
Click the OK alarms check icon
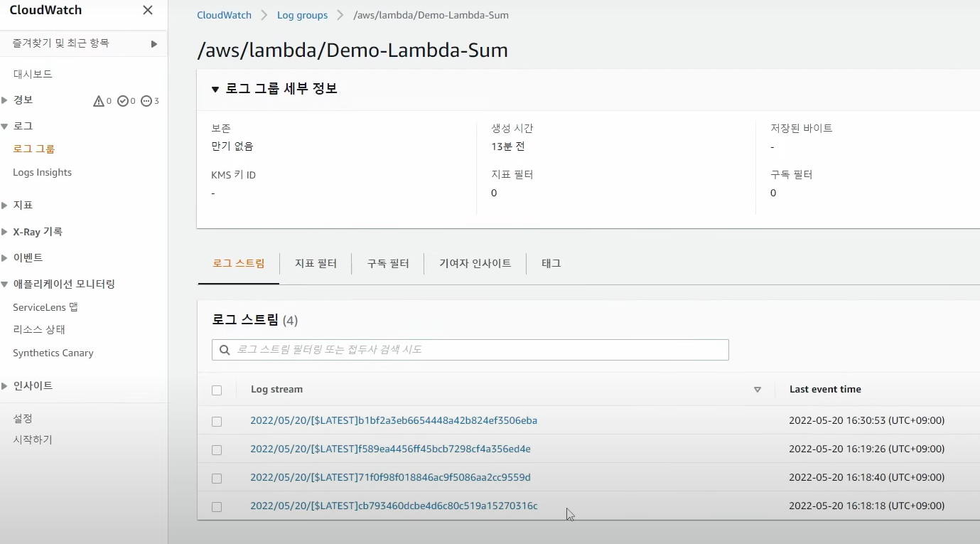tap(122, 101)
